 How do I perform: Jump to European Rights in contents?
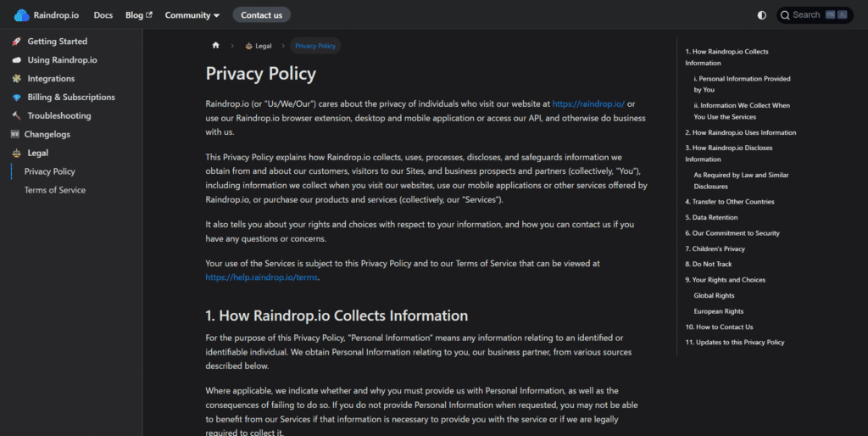pyautogui.click(x=719, y=311)
